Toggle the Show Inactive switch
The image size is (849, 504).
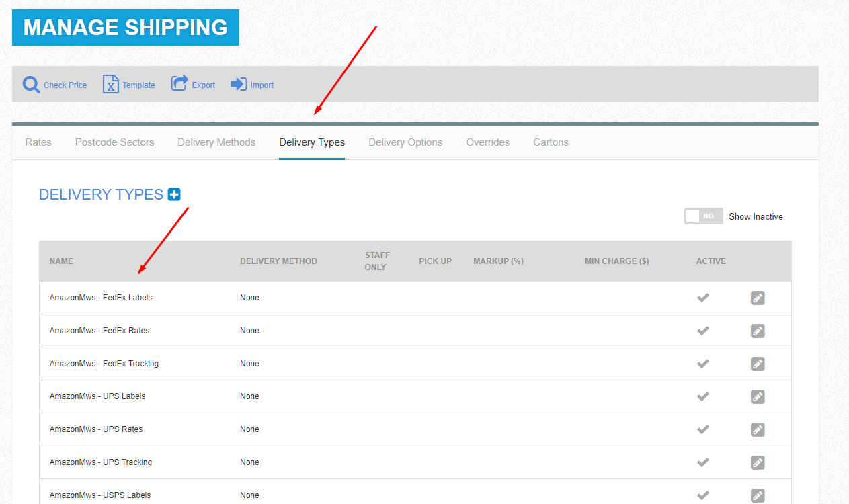pos(703,216)
